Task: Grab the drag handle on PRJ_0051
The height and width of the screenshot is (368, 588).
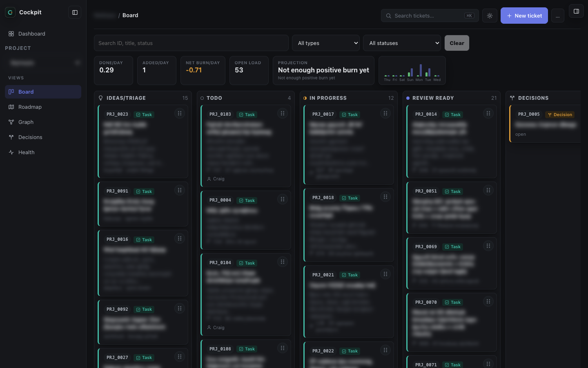Action: [488, 190]
